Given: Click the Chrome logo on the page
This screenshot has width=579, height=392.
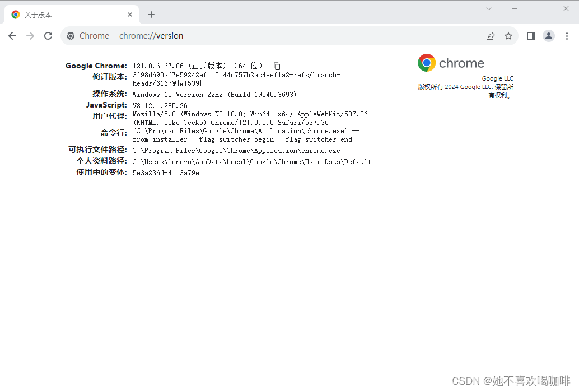Looking at the screenshot, I should [451, 63].
